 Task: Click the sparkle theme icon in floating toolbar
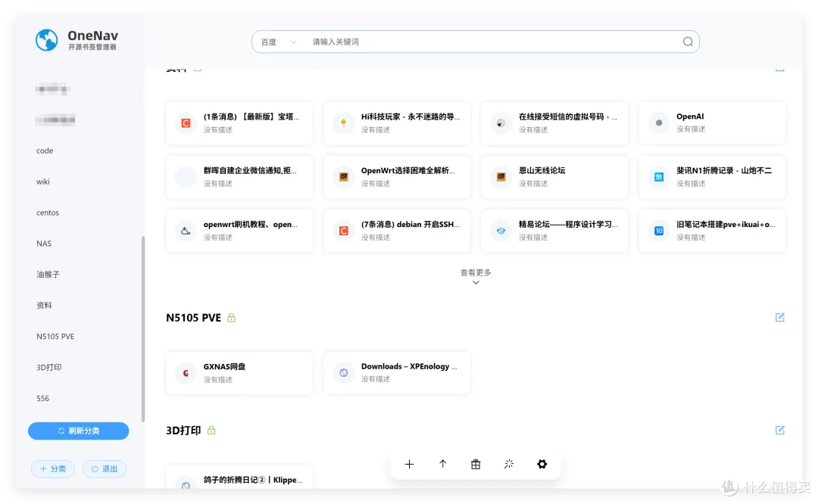509,464
